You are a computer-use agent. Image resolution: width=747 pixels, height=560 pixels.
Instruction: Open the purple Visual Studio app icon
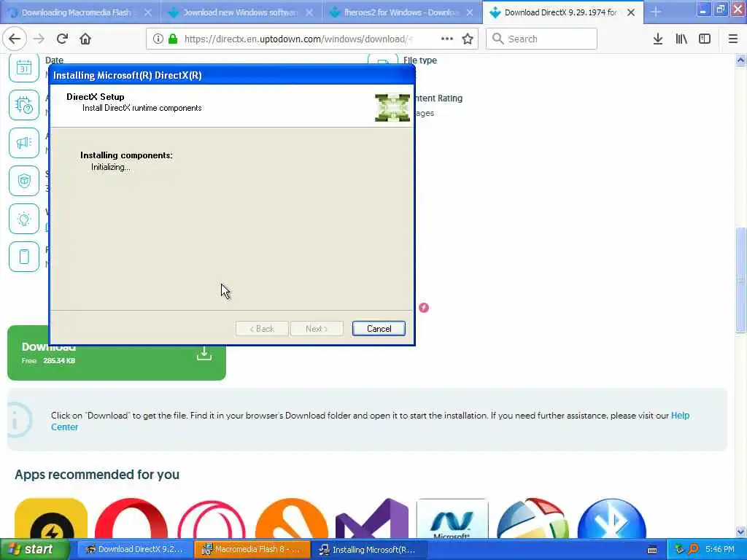tap(372, 518)
